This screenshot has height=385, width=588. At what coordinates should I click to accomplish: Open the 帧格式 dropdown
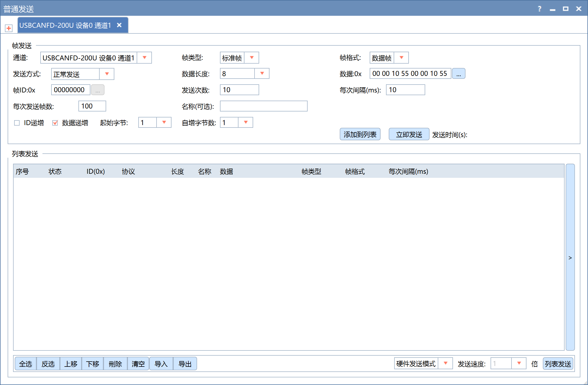point(401,58)
